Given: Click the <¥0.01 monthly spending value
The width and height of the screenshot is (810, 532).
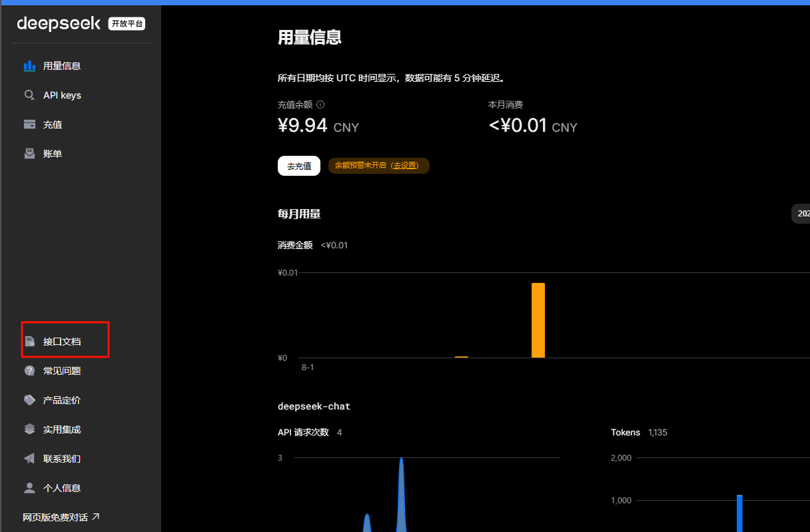Looking at the screenshot, I should point(518,125).
